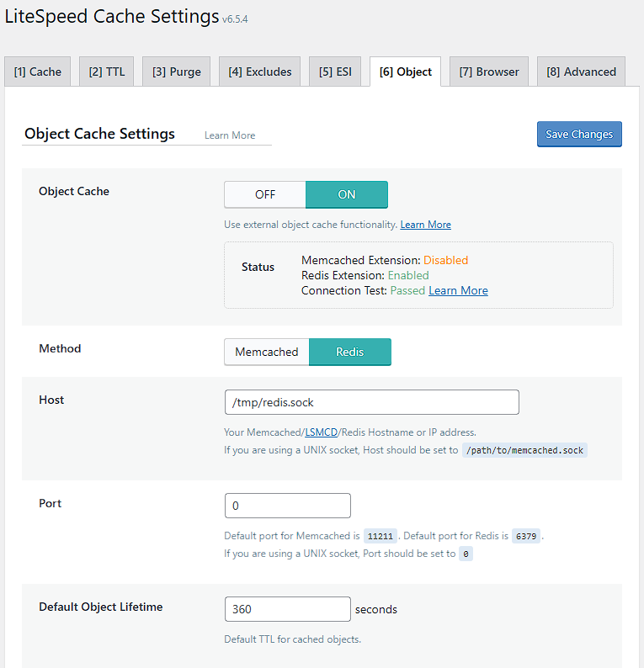Switch to the [1] Cache tab

pyautogui.click(x=38, y=72)
